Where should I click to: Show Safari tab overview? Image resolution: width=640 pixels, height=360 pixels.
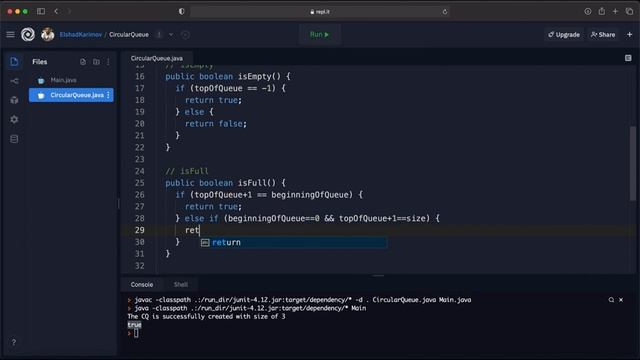click(629, 11)
